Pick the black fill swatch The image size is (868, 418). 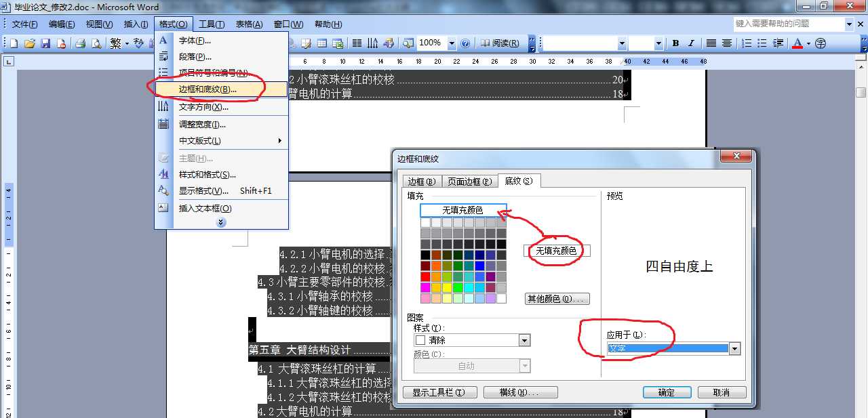point(425,255)
